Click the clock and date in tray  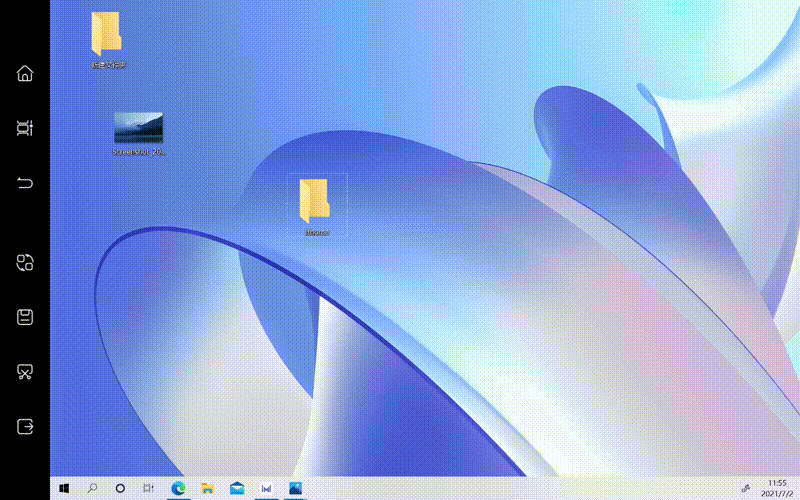tap(776, 488)
